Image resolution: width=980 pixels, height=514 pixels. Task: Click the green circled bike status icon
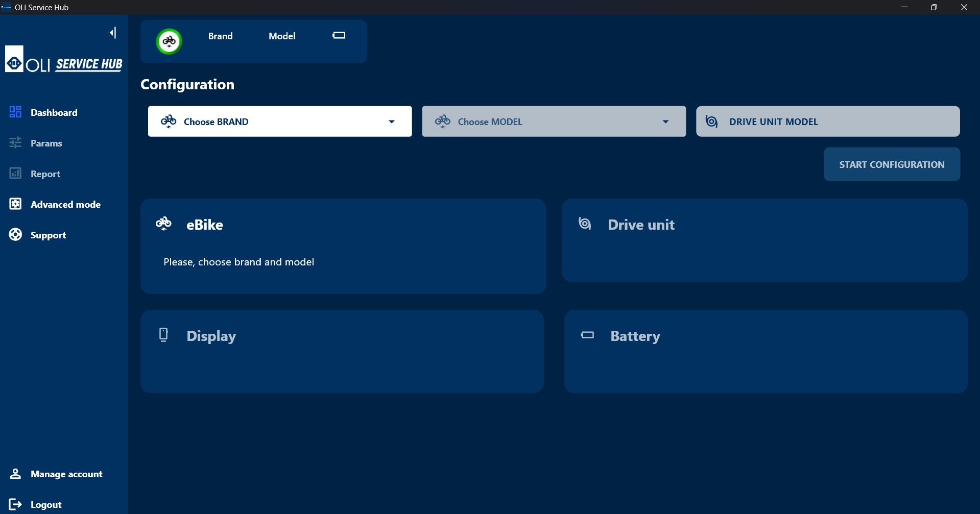pyautogui.click(x=169, y=41)
